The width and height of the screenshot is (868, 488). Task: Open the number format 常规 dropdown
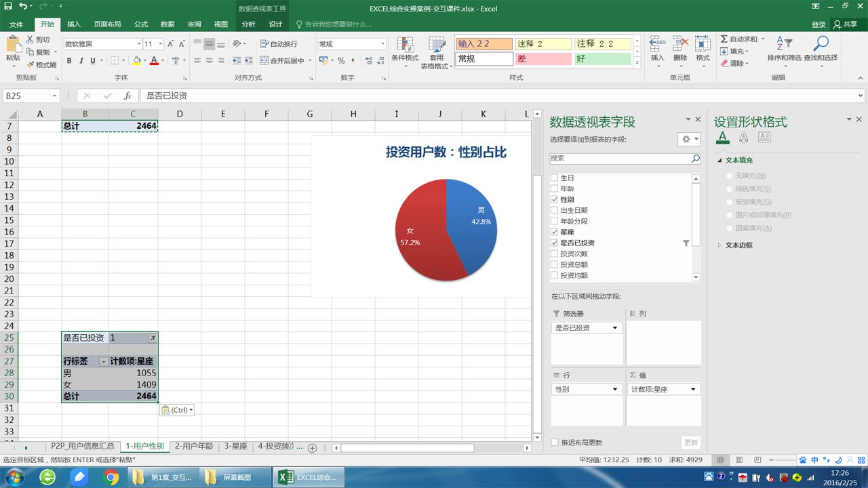click(382, 44)
